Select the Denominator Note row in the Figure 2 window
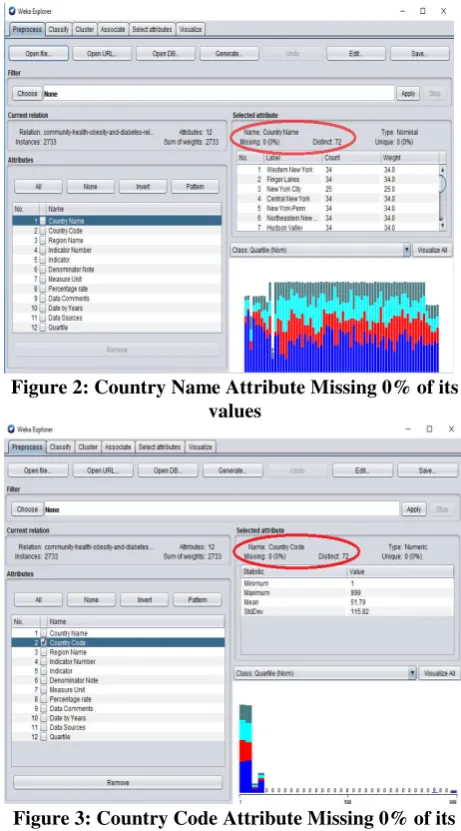Screen dimensions: 461x831 117,269
